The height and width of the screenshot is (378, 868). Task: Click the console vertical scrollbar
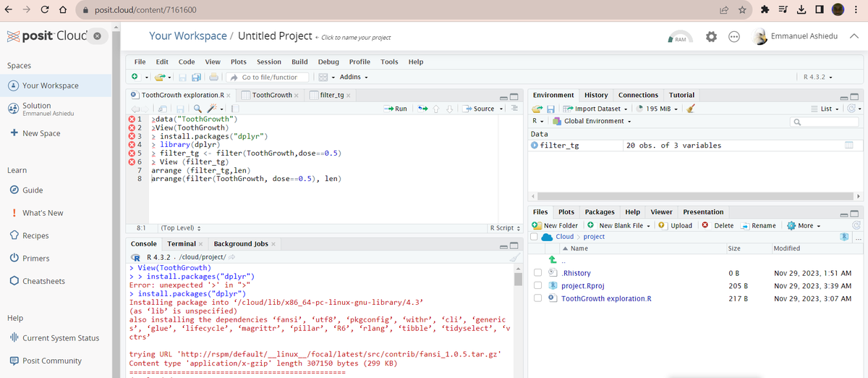point(518,280)
